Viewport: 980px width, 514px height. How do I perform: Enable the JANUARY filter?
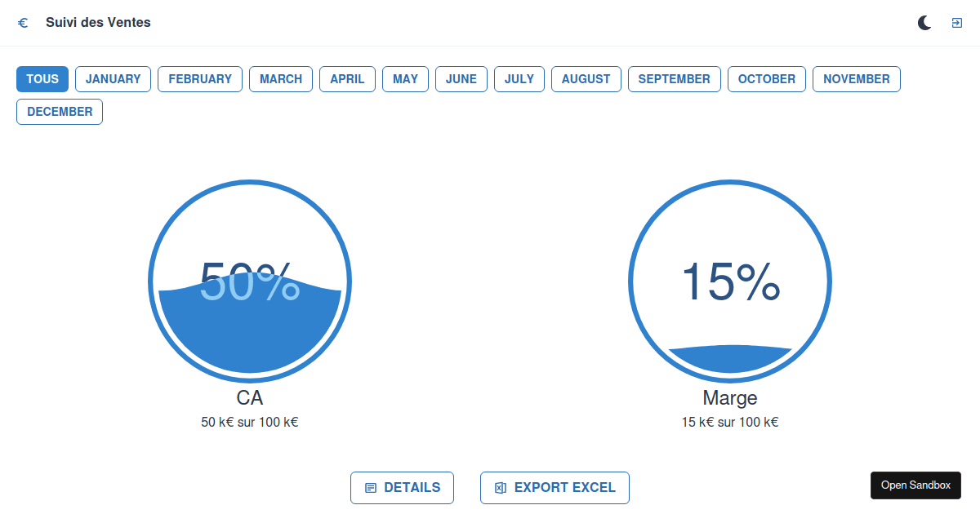tap(113, 78)
